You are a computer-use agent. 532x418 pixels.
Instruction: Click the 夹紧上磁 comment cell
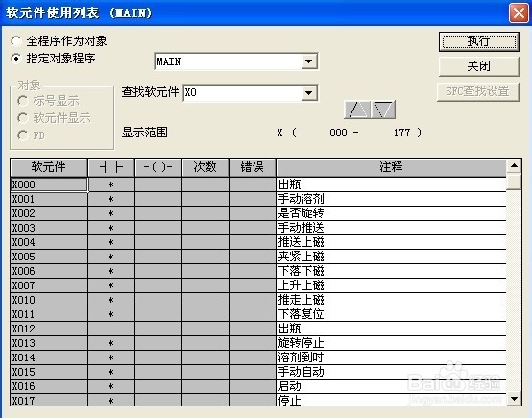click(x=391, y=257)
